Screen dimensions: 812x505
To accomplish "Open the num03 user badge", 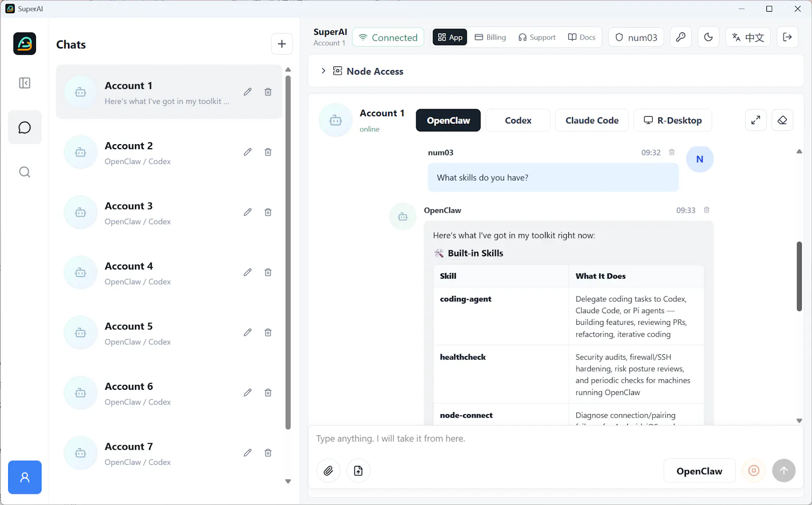I will point(636,37).
